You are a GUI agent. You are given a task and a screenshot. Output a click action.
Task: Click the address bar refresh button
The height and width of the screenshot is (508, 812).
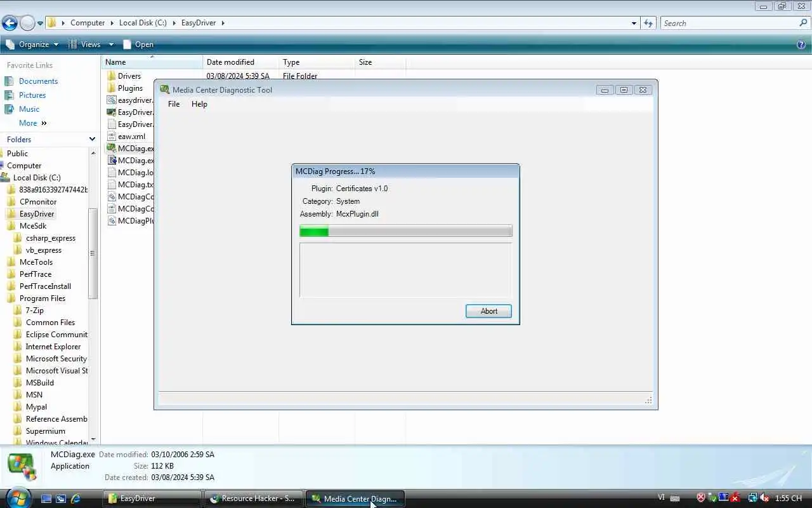[x=648, y=23]
